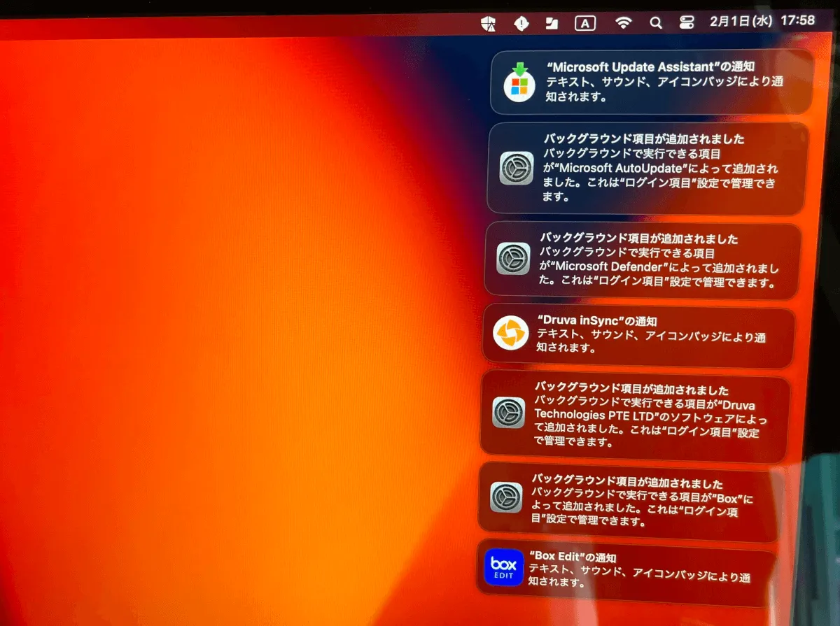Open the Microsoft AutoUpdate background item notification

point(647,168)
